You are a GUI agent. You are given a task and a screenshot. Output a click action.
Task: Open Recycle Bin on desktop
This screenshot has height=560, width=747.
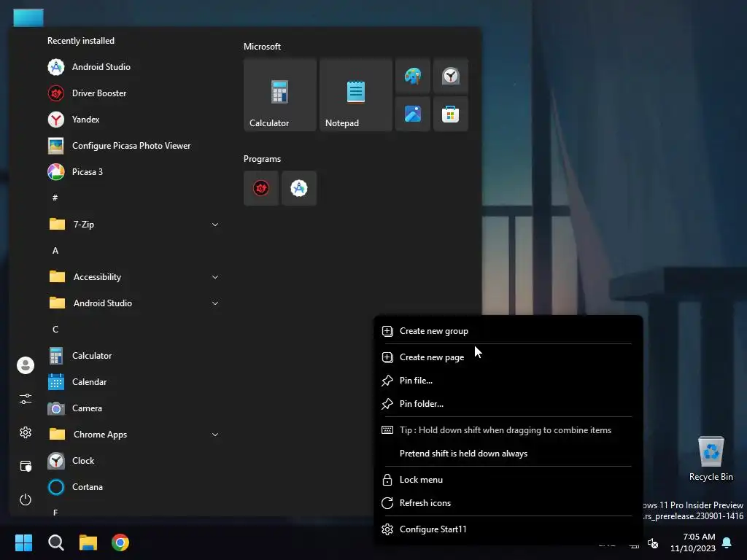[x=711, y=458]
